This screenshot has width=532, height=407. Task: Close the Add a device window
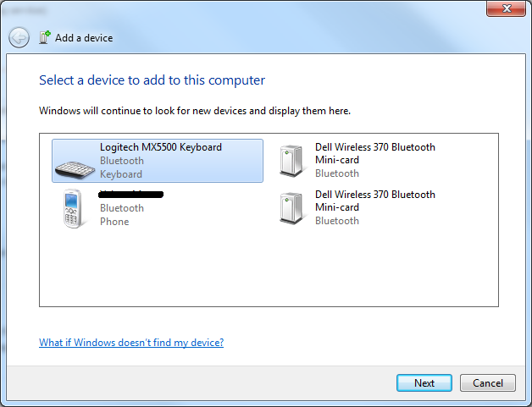506,9
